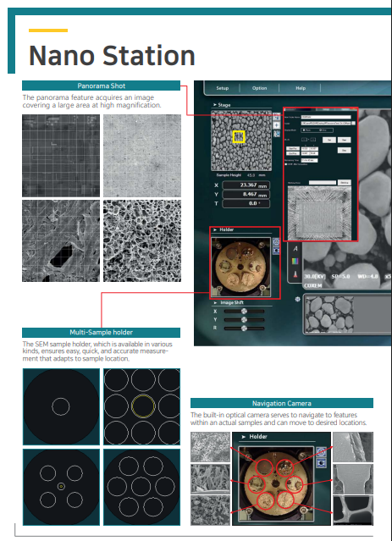
Task: Click the red thermometer icon
Action: click(x=295, y=274)
